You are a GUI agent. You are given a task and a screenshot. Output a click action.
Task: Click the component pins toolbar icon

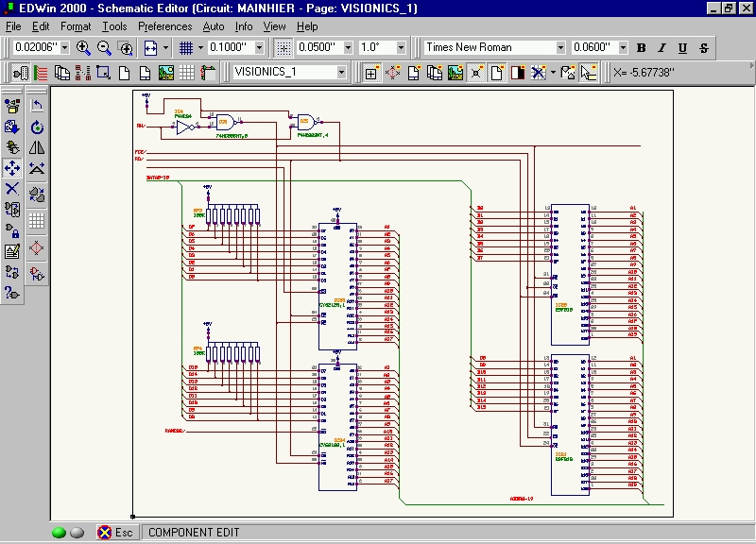click(20, 73)
